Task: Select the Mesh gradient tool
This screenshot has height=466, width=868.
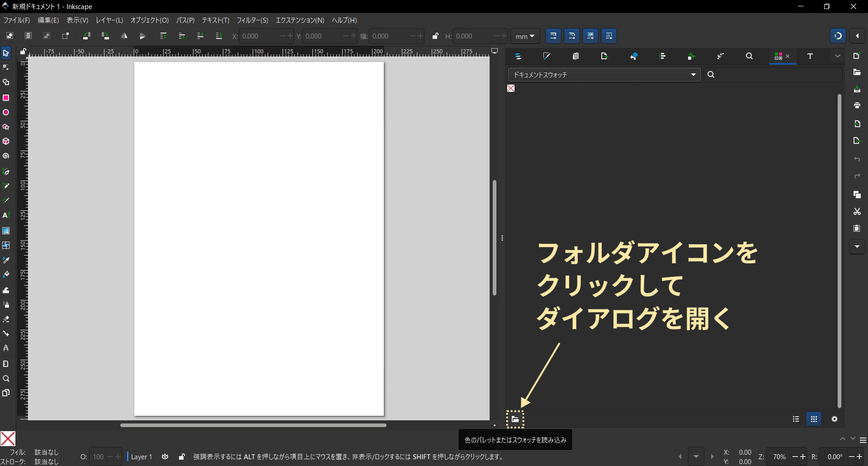Action: (6, 245)
